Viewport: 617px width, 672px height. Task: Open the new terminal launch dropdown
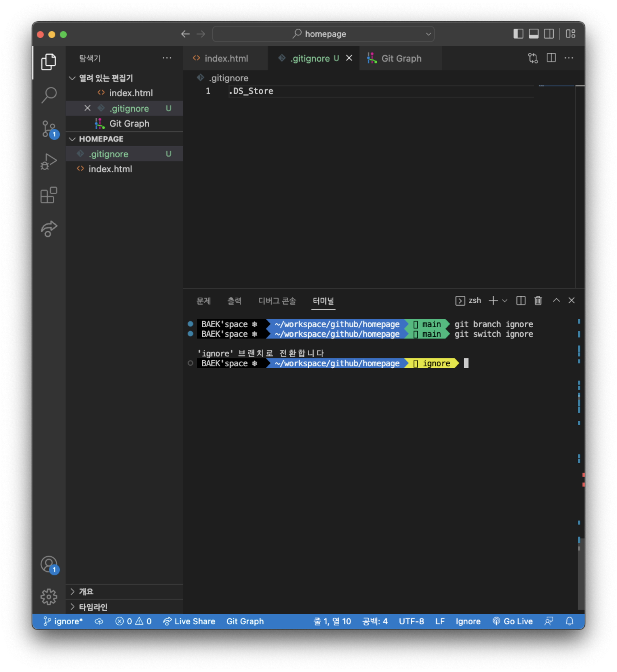(x=505, y=301)
